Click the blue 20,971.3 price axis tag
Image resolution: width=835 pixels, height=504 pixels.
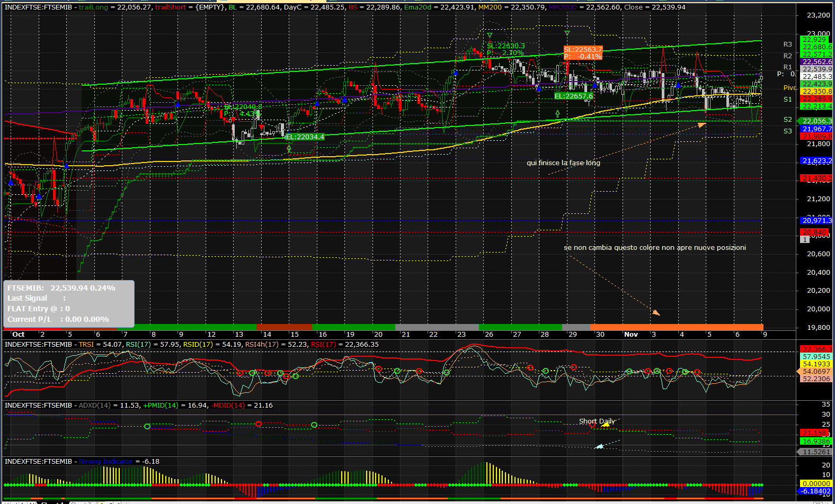816,221
